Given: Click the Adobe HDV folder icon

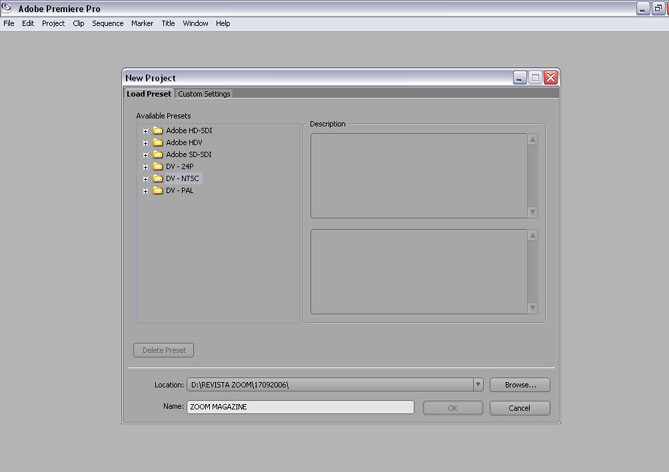Looking at the screenshot, I should [158, 143].
